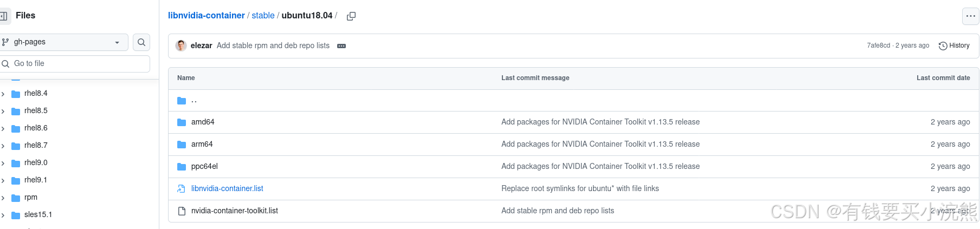980x229 pixels.
Task: Select rhel8.6 in the file tree
Action: [x=36, y=128]
